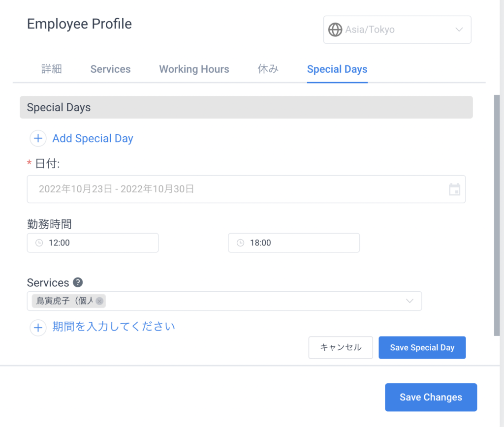
Task: Click the 期間を入力してください link
Action: point(114,327)
